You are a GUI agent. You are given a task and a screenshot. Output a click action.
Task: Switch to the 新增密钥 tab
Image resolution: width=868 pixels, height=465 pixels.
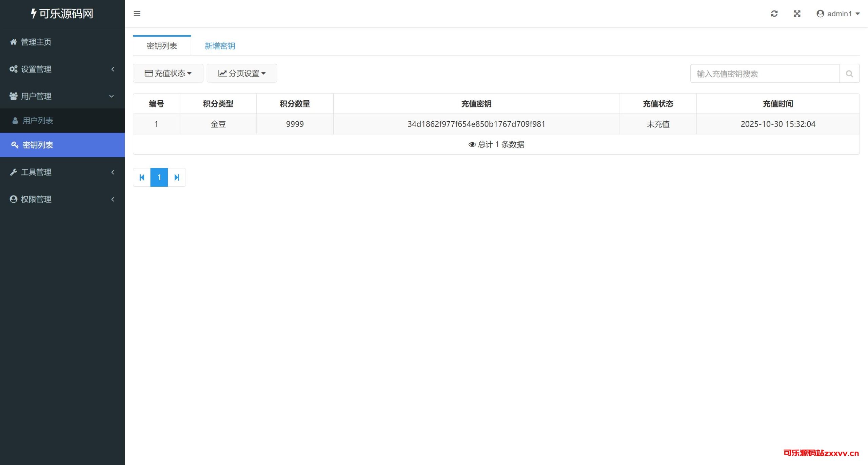click(x=220, y=46)
